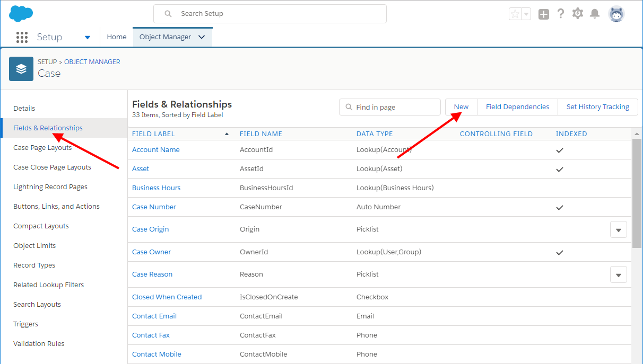Click the user avatar icon
This screenshot has width=643, height=364.
click(616, 14)
